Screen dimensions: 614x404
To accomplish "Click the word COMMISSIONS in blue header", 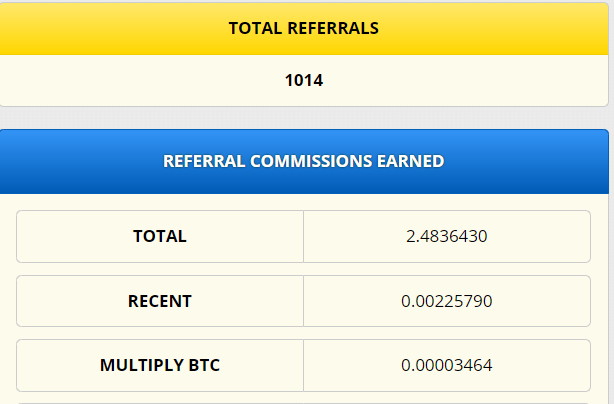I will point(311,161).
